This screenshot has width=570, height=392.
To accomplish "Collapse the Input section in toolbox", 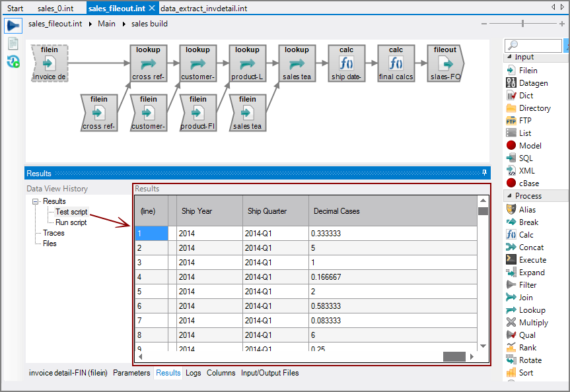I will click(x=509, y=57).
